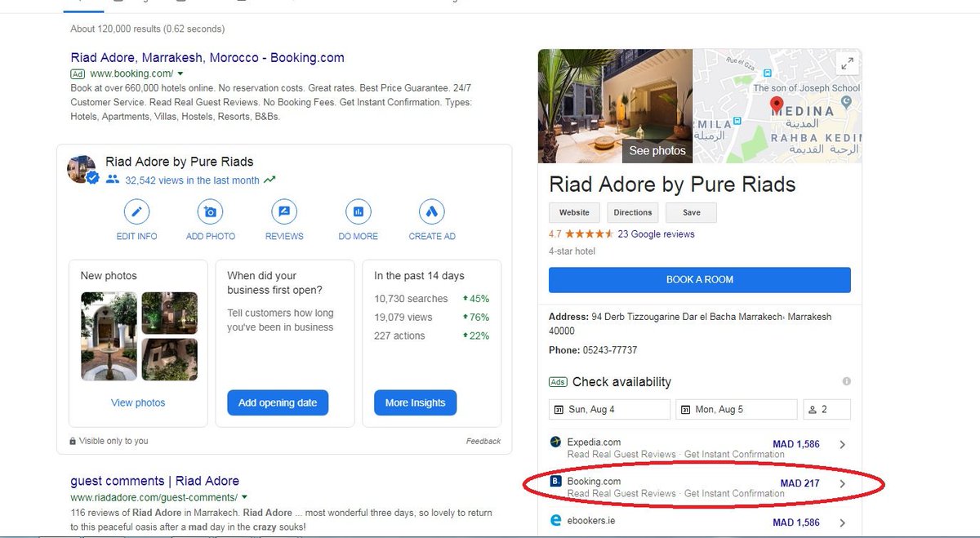
Task: Click the check-in calendar icon
Action: point(559,410)
